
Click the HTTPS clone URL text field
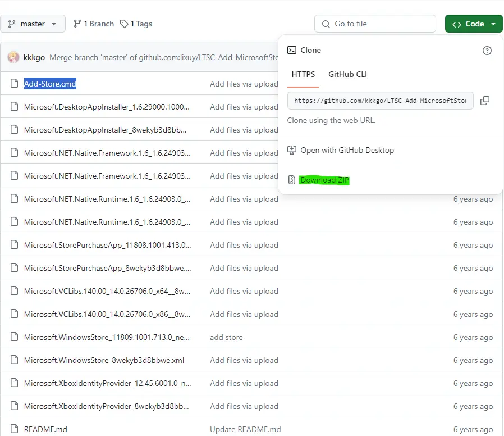[381, 101]
